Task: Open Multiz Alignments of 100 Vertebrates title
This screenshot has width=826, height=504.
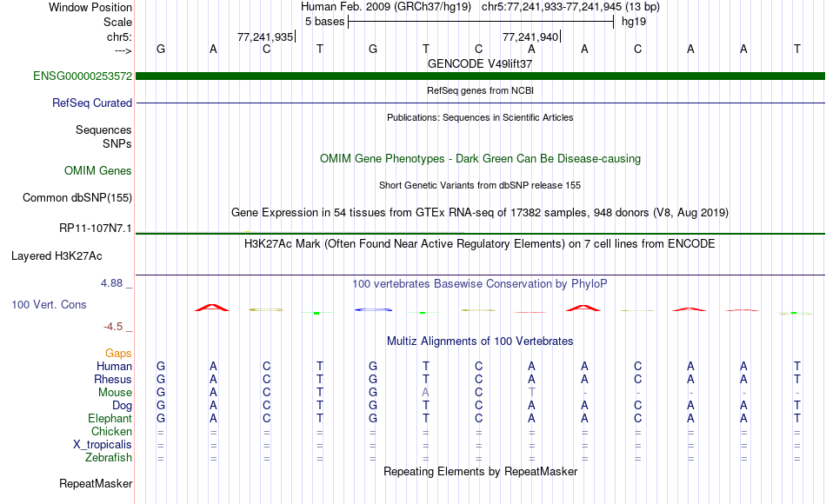Action: [x=480, y=341]
